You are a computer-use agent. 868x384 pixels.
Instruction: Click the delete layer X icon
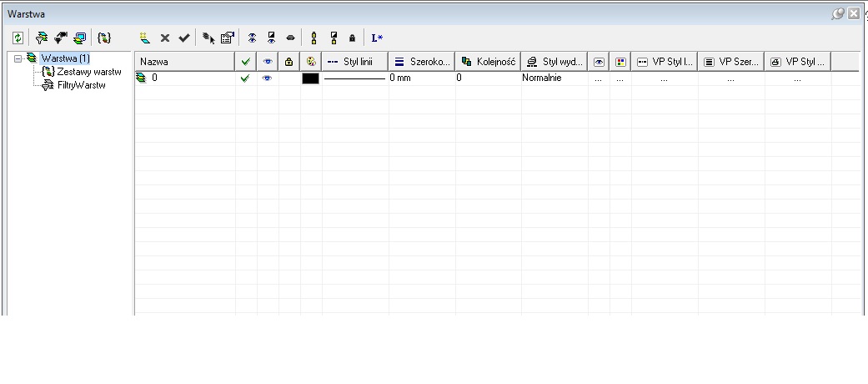tap(165, 38)
